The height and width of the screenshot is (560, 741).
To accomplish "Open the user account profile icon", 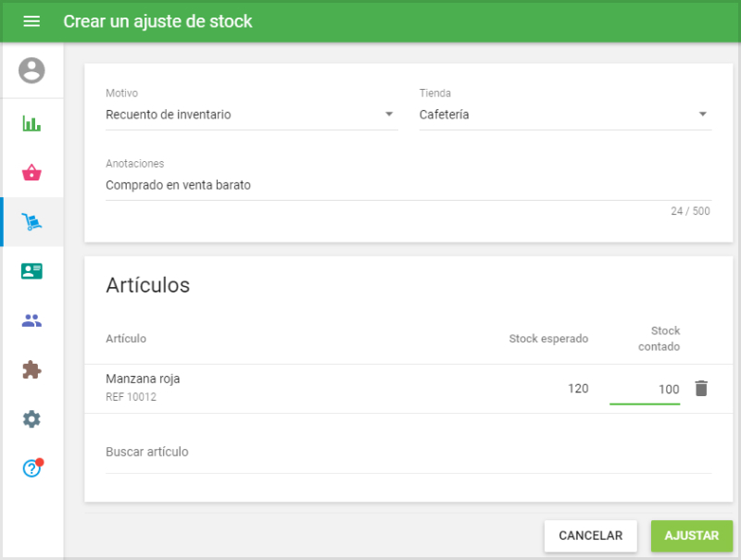I will [31, 70].
